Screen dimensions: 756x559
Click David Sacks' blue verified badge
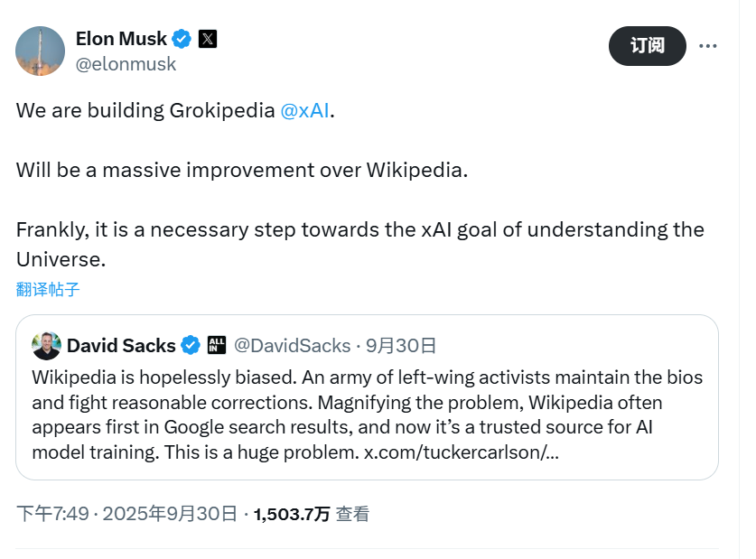point(191,345)
